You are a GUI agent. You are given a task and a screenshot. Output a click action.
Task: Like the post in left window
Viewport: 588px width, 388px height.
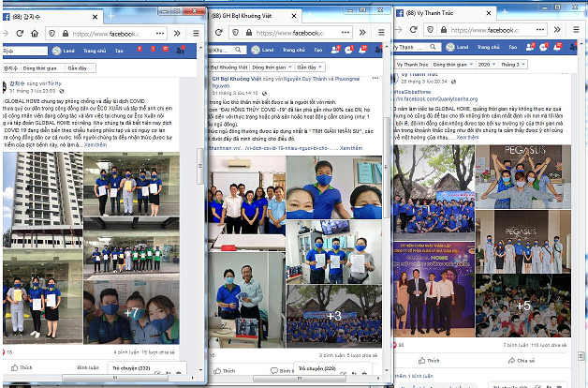22,367
